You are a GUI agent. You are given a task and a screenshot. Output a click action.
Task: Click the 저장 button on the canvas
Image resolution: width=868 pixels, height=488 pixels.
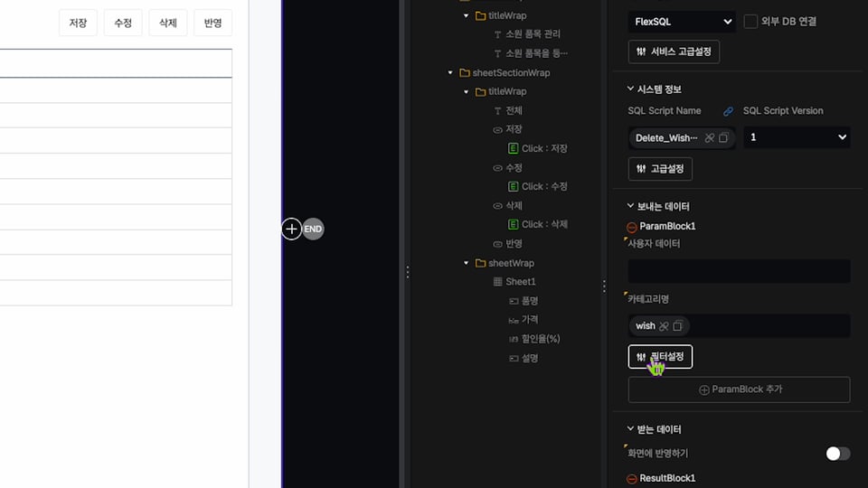coord(78,23)
